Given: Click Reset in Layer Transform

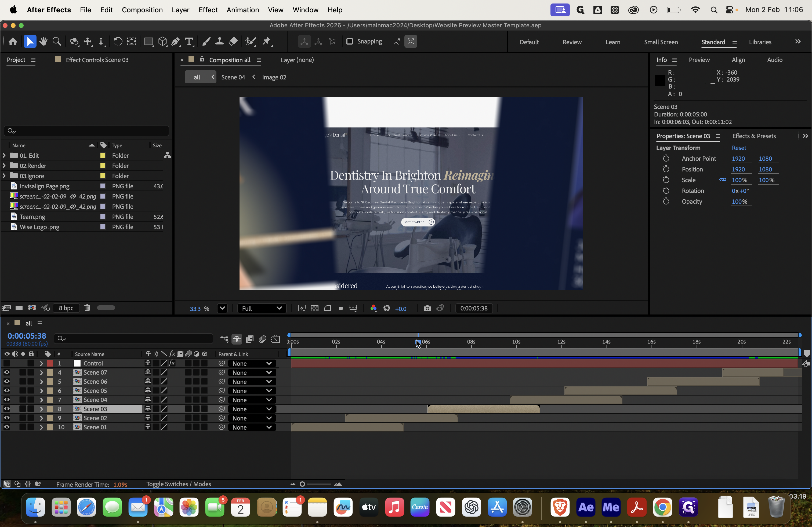Looking at the screenshot, I should (x=739, y=148).
